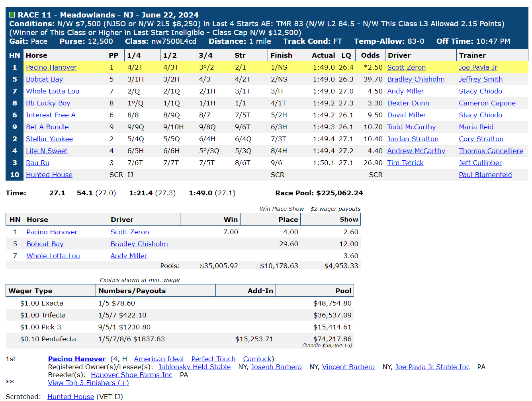
Task: Open driver Dexter Dunn's page
Action: click(408, 103)
